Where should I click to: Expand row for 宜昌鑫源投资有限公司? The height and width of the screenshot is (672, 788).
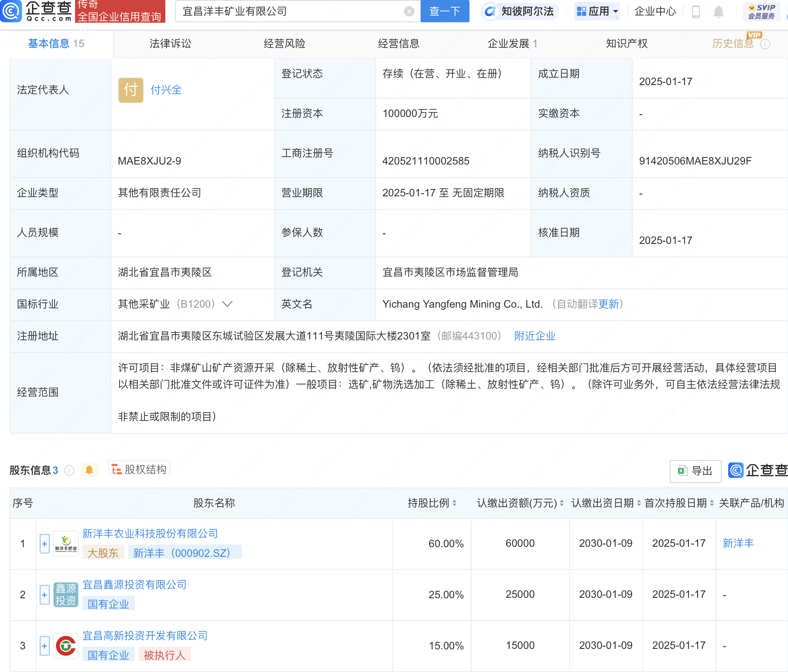[45, 595]
